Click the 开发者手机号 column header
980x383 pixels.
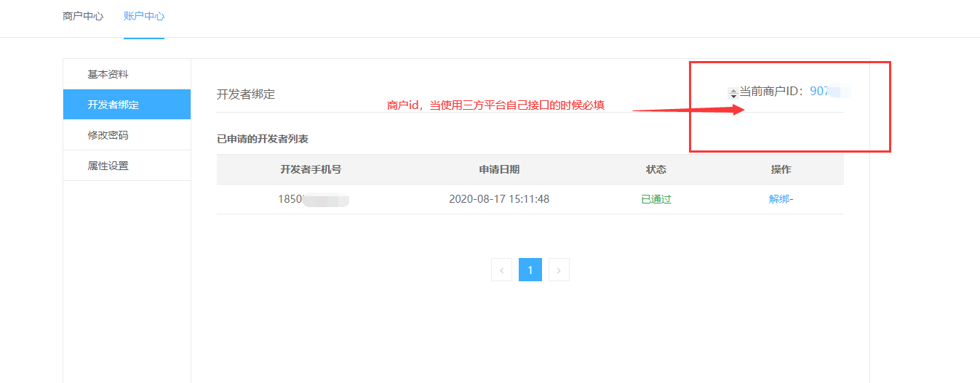[311, 169]
